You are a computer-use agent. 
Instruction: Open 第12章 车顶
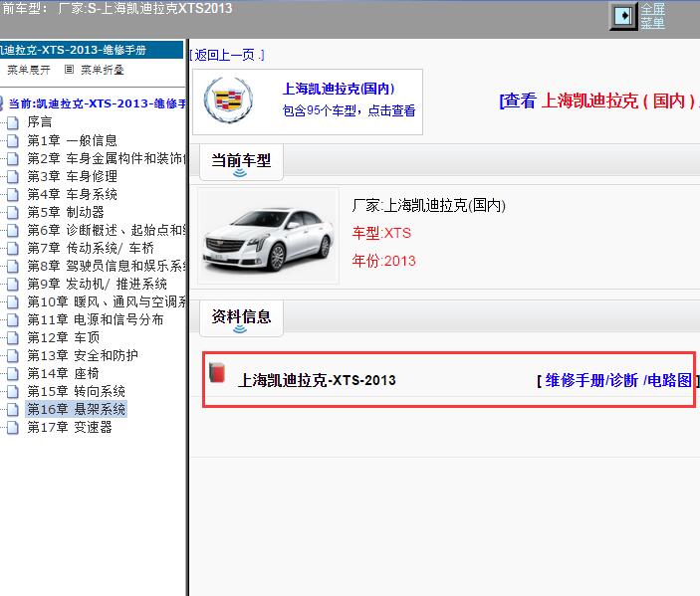pyautogui.click(x=64, y=337)
